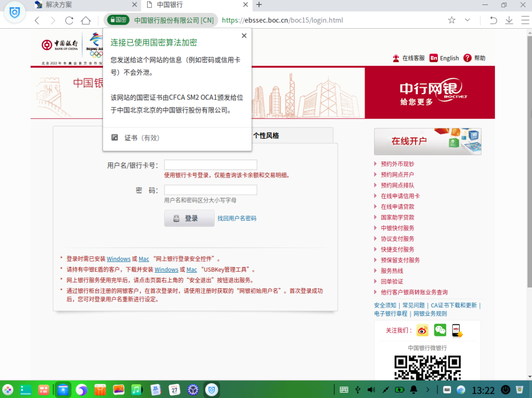The height and width of the screenshot is (398, 532).
Task: Bookmark this page with the star icon
Action: pos(452,20)
